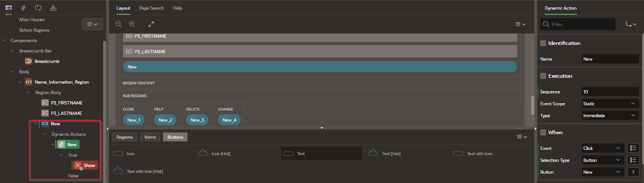Open the Button dropdown showing New
The image size is (644, 183).
603,172
